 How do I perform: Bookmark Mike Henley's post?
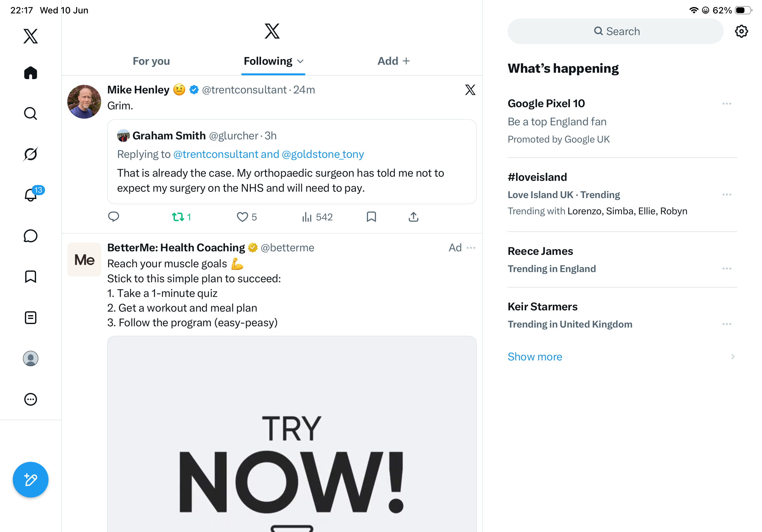tap(371, 217)
